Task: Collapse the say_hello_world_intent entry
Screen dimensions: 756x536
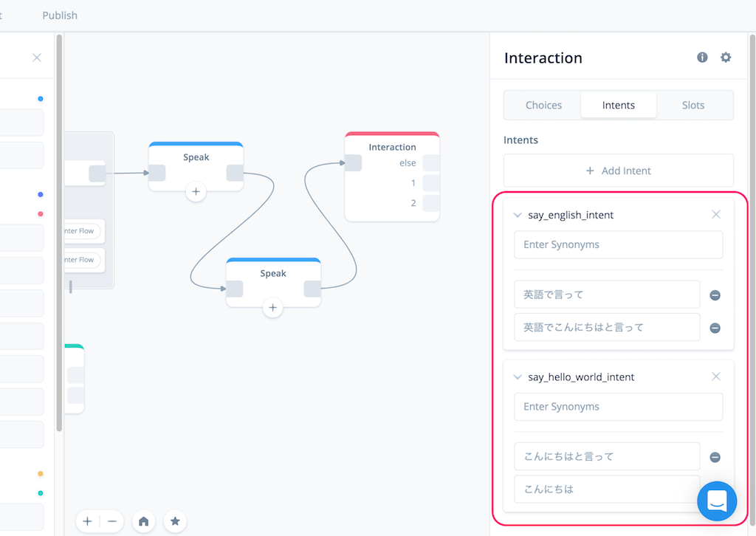Action: click(518, 377)
